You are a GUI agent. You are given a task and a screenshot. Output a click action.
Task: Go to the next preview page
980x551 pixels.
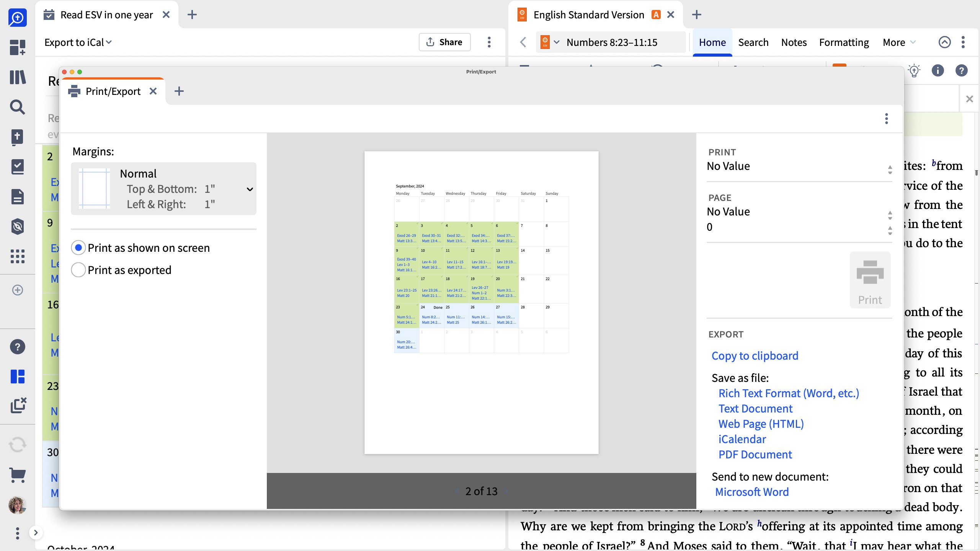(x=506, y=491)
